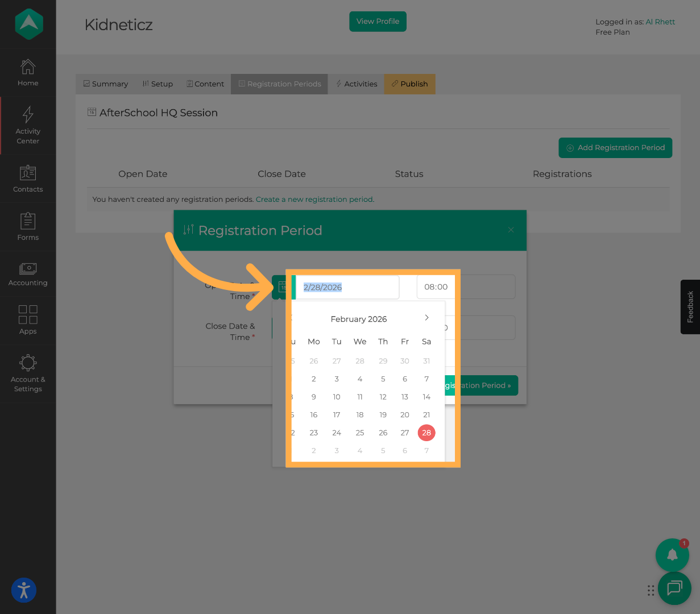Open the accessibility options icon
Image resolution: width=700 pixels, height=614 pixels.
23,590
